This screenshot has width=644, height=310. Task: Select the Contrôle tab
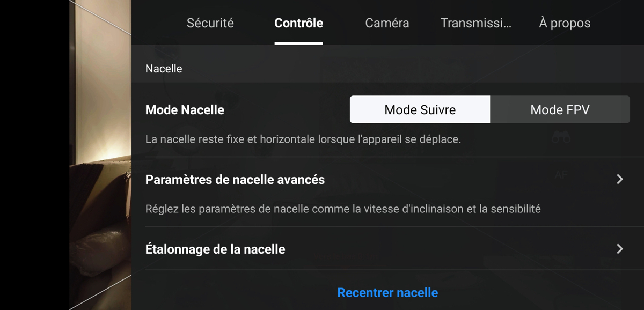coord(298,23)
